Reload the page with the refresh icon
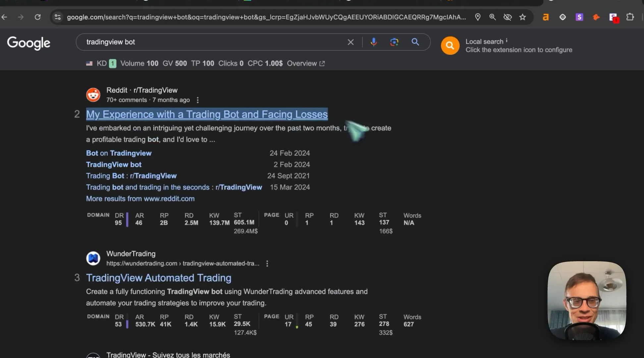 [38, 17]
